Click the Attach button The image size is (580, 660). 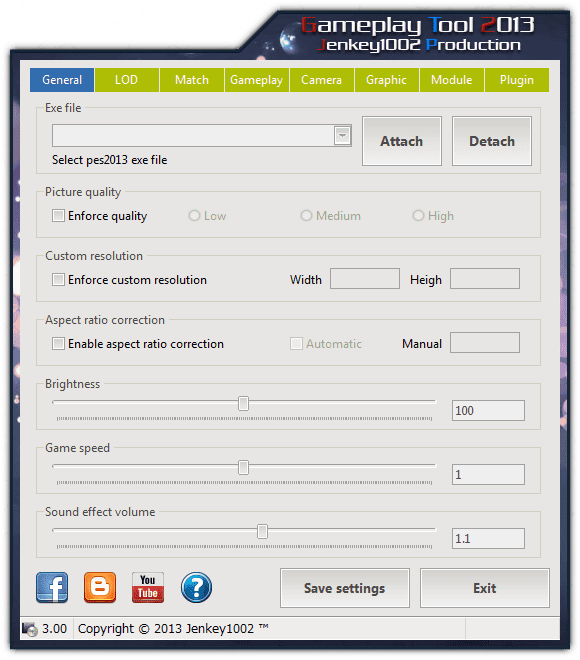click(402, 141)
